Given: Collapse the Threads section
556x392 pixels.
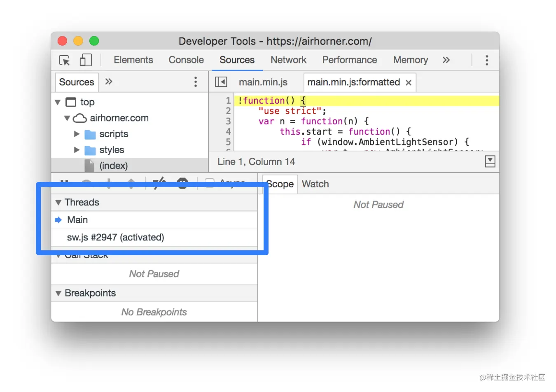Looking at the screenshot, I should coord(58,203).
